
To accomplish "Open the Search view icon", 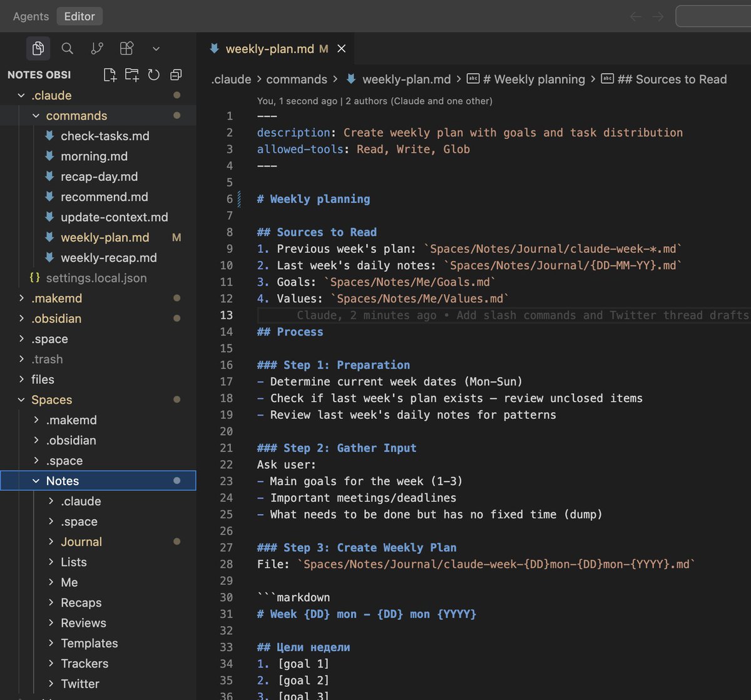I will 68,49.
